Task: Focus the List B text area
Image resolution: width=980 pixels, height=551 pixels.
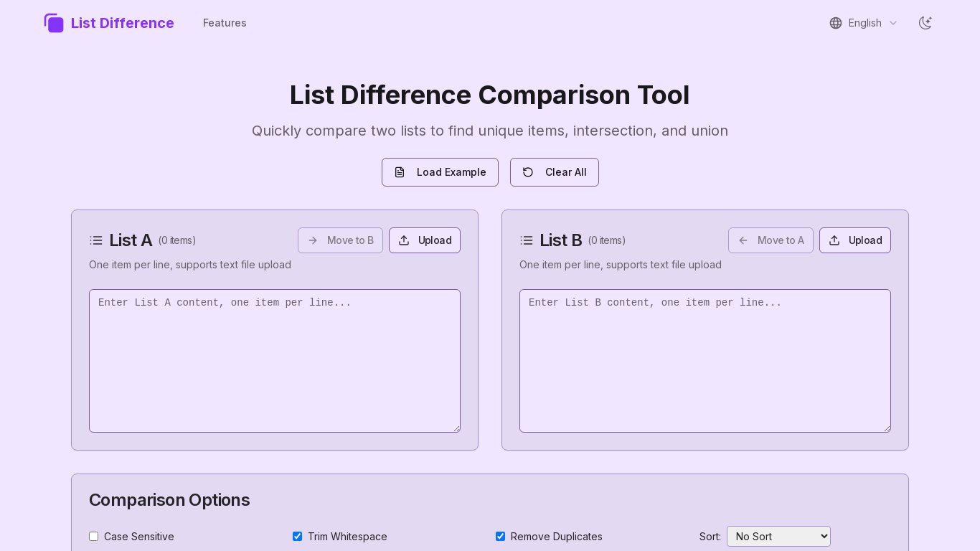Action: coord(705,361)
